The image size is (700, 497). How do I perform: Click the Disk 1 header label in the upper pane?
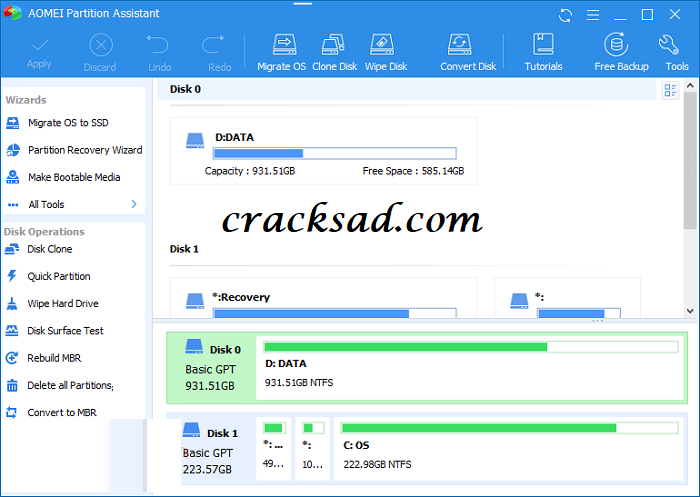point(184,249)
